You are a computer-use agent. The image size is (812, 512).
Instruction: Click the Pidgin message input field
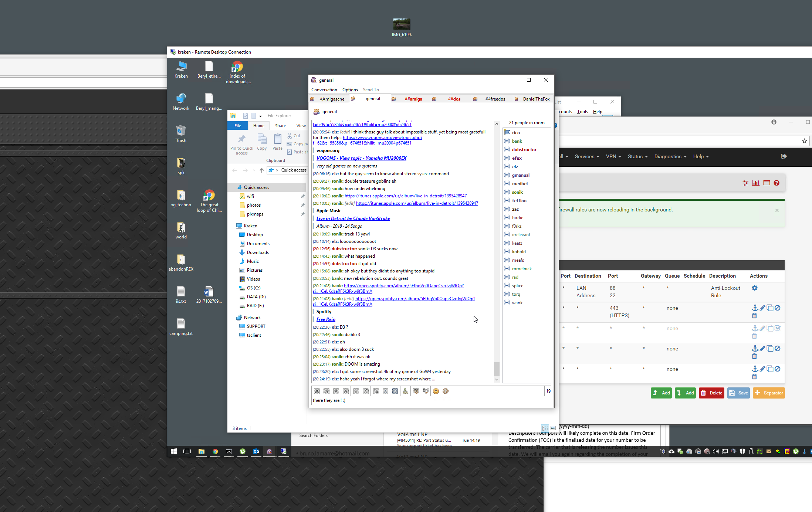(x=431, y=401)
